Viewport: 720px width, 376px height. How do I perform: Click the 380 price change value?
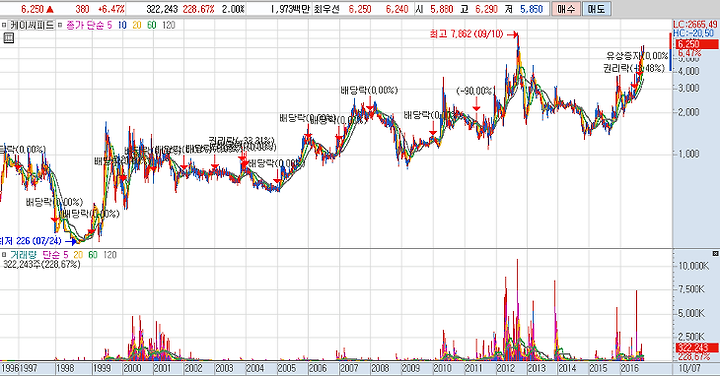click(82, 9)
